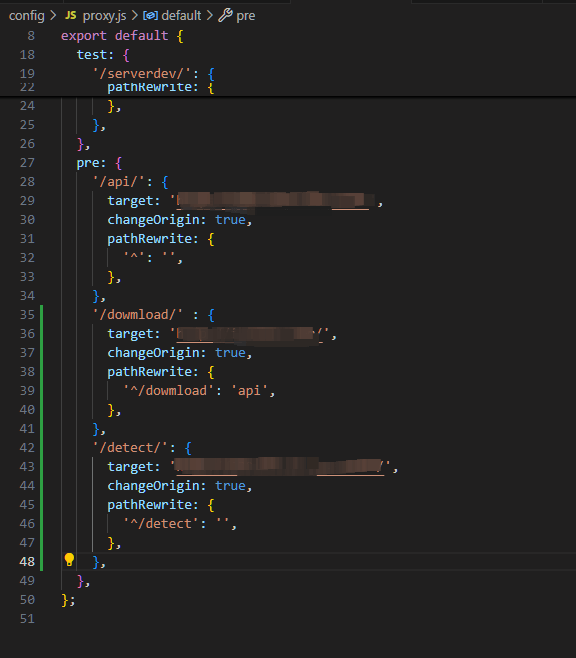This screenshot has width=576, height=658.
Task: Click line number 48
Action: click(27, 561)
